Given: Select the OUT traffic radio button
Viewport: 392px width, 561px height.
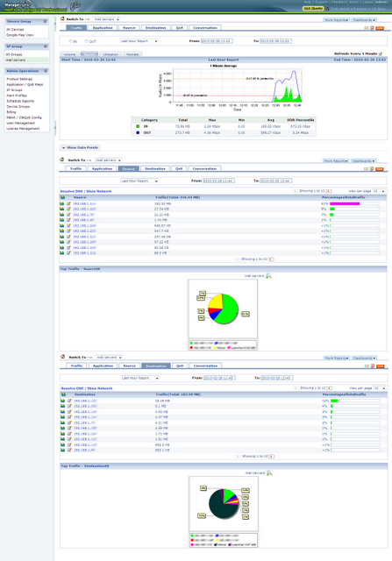Looking at the screenshot, I should [86, 41].
